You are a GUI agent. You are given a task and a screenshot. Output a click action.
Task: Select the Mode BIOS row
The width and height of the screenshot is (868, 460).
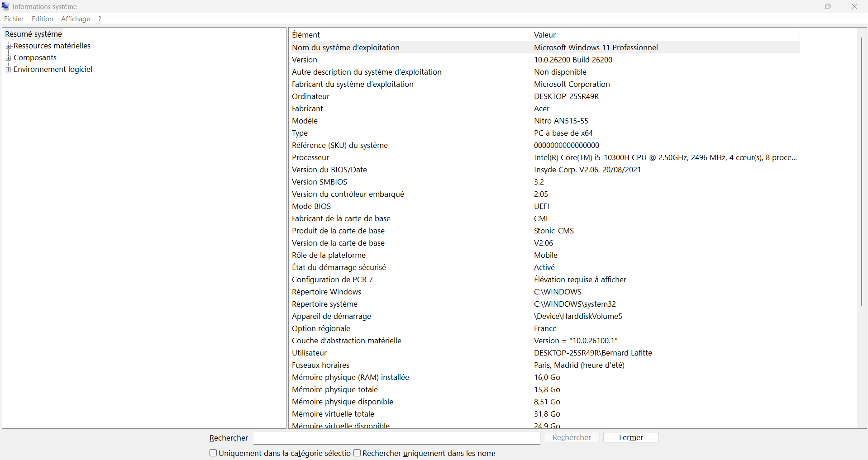[x=544, y=206]
